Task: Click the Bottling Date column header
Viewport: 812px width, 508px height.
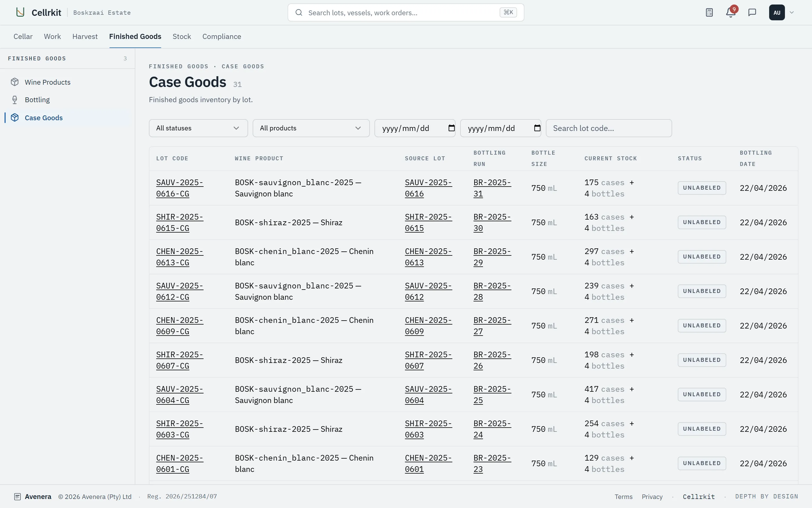Action: [x=756, y=159]
